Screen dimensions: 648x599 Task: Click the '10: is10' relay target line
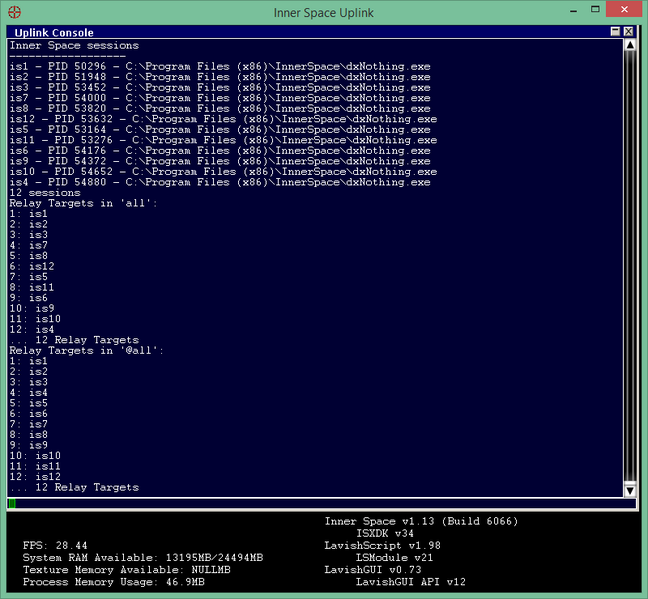click(35, 456)
